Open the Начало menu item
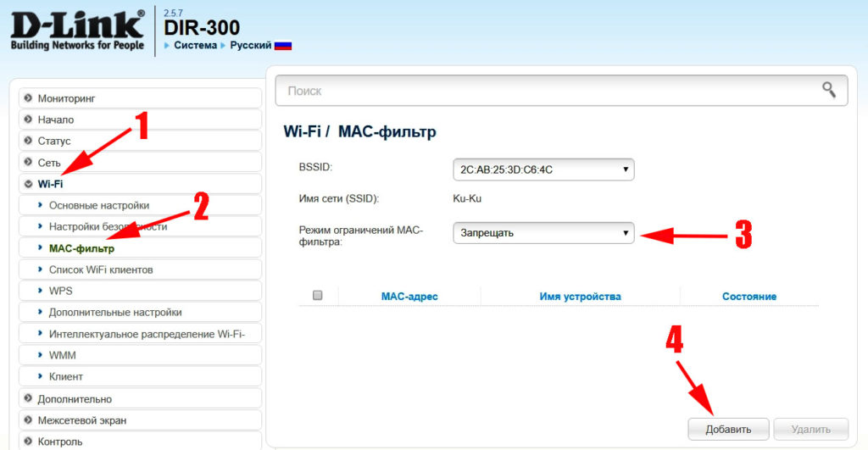Image resolution: width=868 pixels, height=450 pixels. [x=140, y=119]
